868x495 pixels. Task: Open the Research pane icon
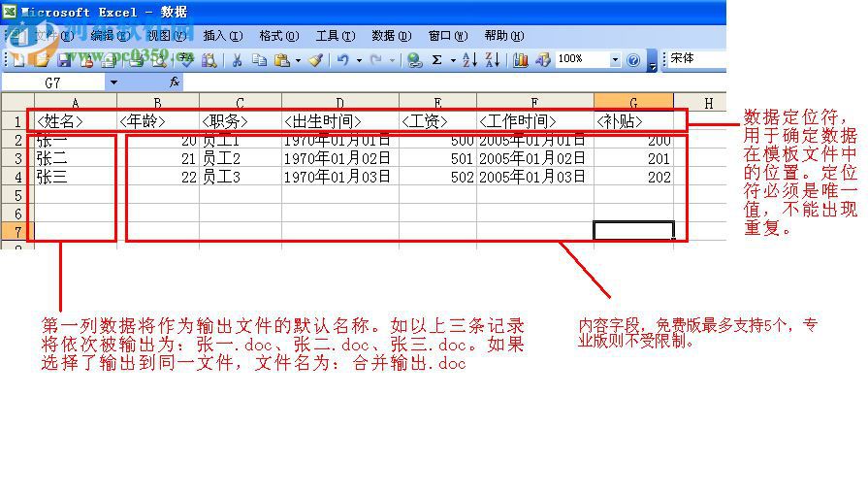(209, 59)
